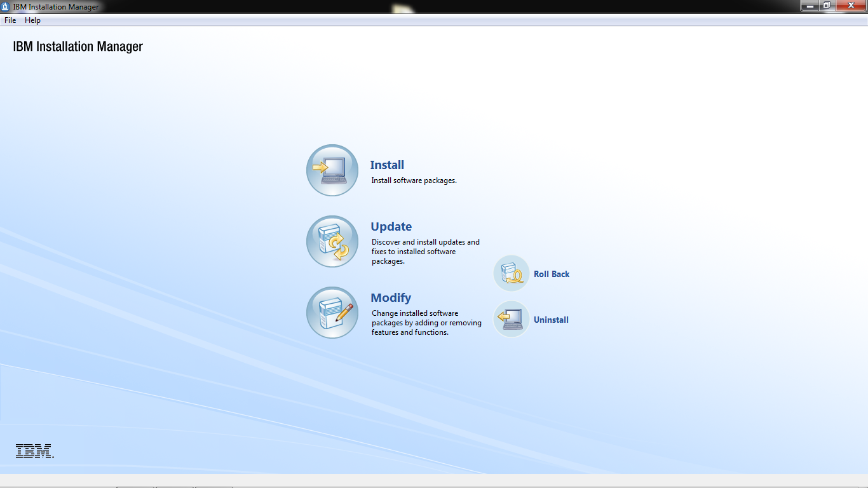
Task: Choose Uninstall to remove packages
Action: tap(550, 320)
